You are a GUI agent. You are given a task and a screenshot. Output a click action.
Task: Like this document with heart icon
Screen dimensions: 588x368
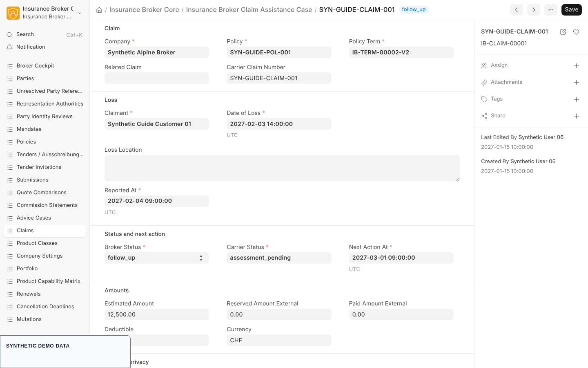coord(576,32)
